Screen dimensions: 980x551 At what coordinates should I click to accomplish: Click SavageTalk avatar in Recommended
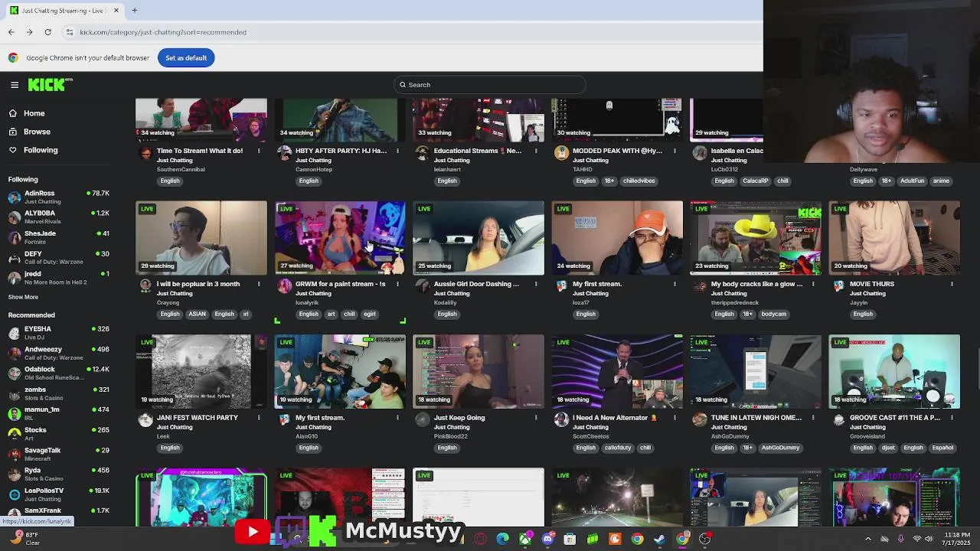[x=14, y=454]
